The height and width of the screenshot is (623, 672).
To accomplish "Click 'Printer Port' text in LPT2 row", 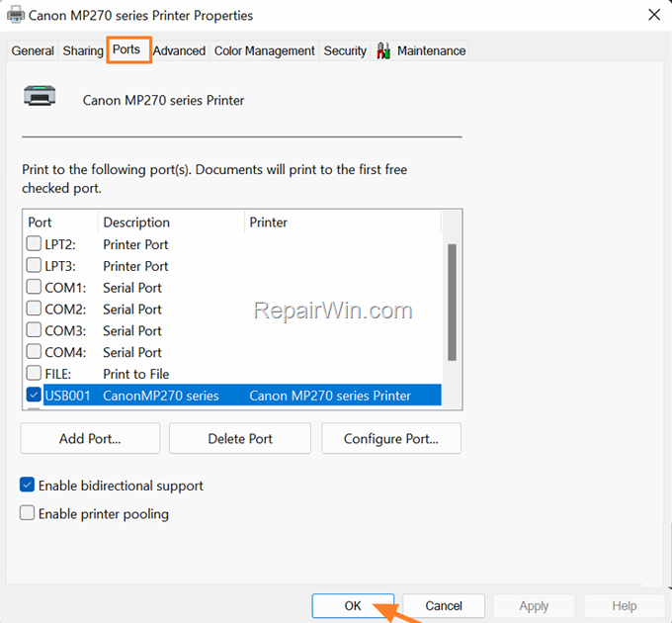I will pos(135,244).
